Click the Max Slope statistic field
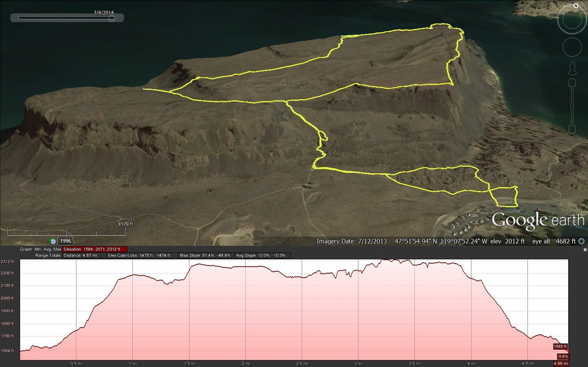This screenshot has width=588, height=367. click(205, 256)
